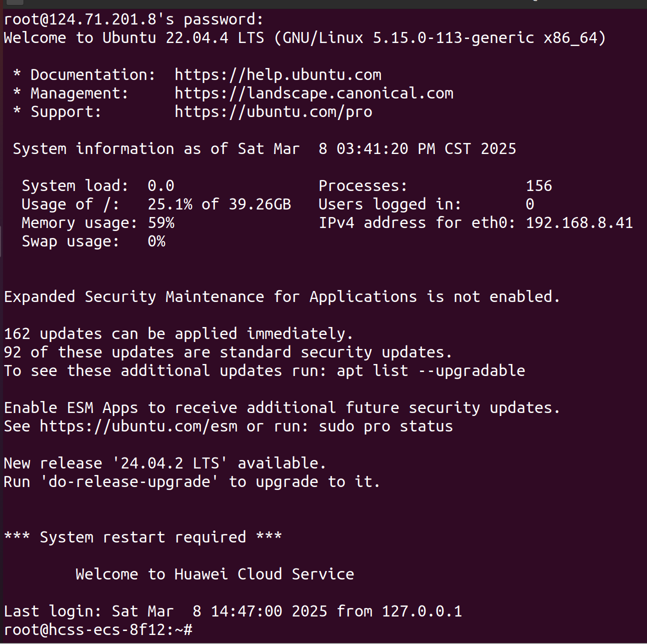Click the '162 updates can be applied' line
The width and height of the screenshot is (647, 644).
pyautogui.click(x=178, y=334)
